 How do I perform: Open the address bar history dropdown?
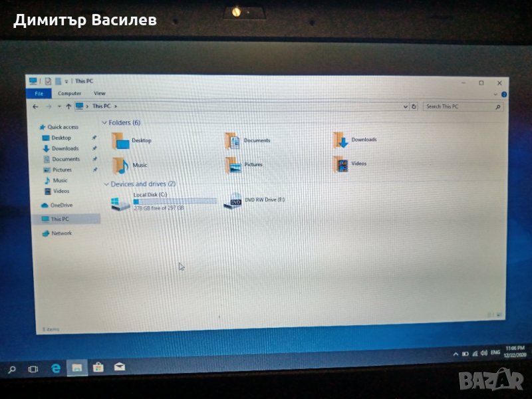(406, 106)
